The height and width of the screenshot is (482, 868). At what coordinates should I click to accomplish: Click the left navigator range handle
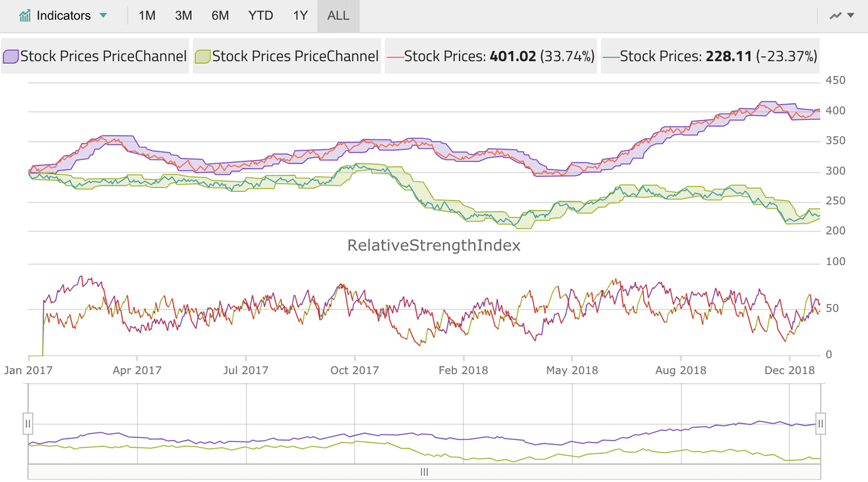[x=28, y=424]
